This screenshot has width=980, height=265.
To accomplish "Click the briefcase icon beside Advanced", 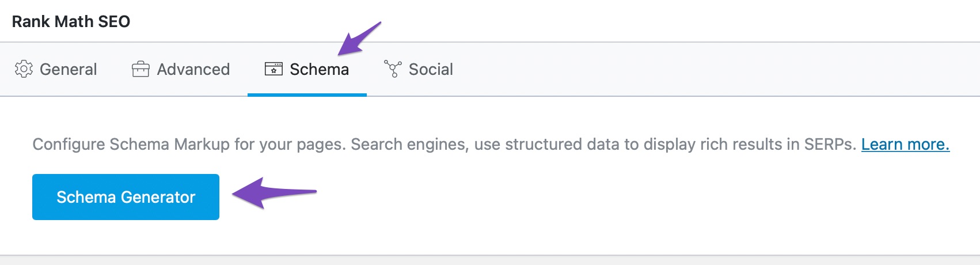I will [140, 69].
